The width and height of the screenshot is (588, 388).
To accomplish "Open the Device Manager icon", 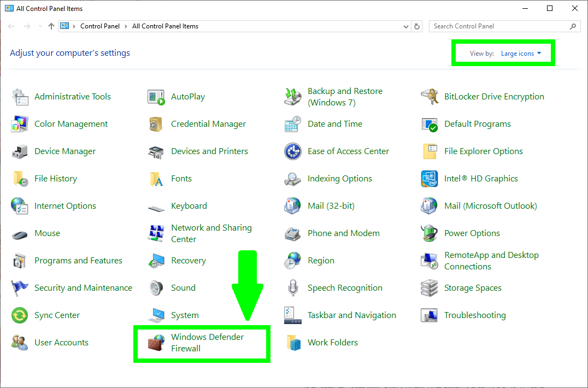I will coord(20,151).
